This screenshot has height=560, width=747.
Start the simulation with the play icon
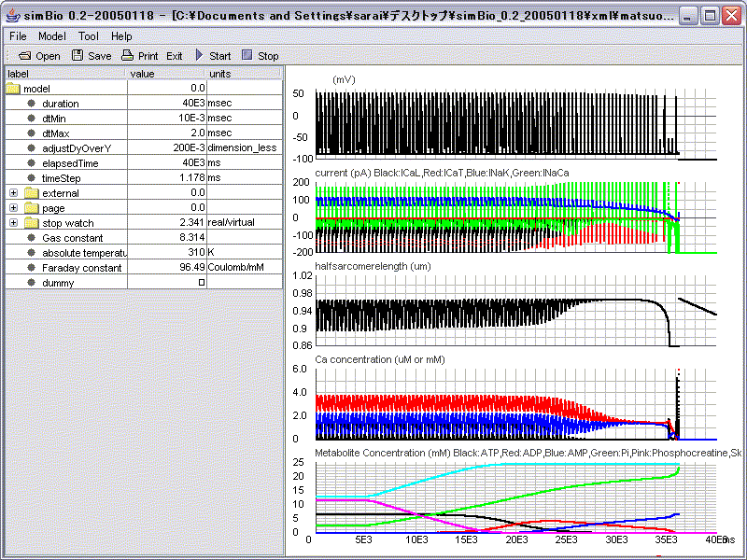pos(199,56)
